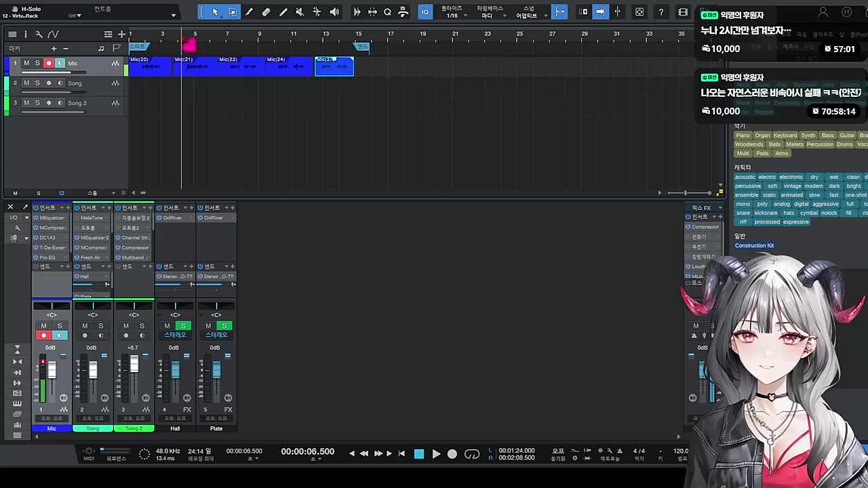
Task: Select the Mute tool
Action: [x=300, y=12]
